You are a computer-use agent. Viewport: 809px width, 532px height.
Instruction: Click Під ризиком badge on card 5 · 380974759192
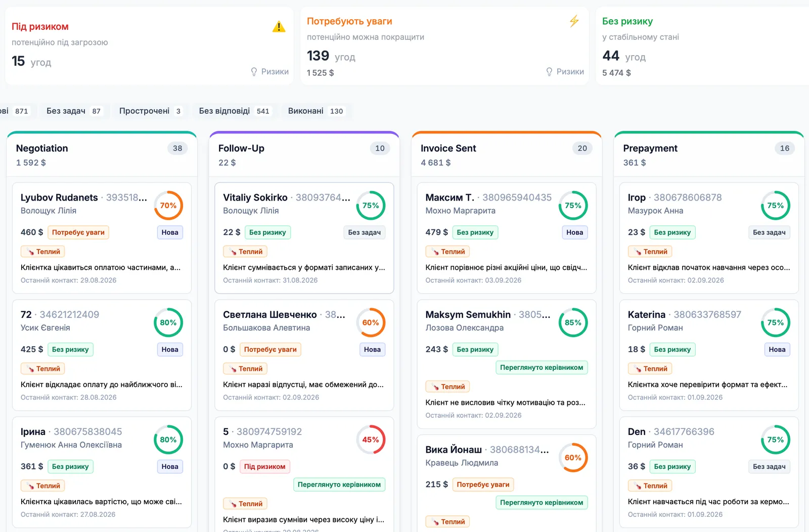point(264,467)
